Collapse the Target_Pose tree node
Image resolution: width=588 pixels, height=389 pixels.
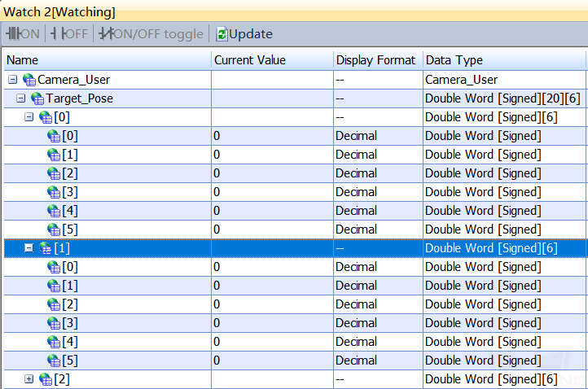coord(21,98)
